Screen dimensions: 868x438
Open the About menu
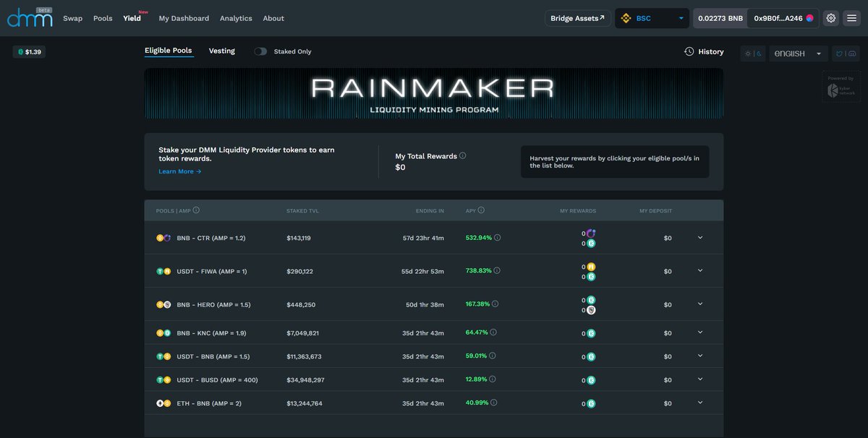pyautogui.click(x=273, y=18)
